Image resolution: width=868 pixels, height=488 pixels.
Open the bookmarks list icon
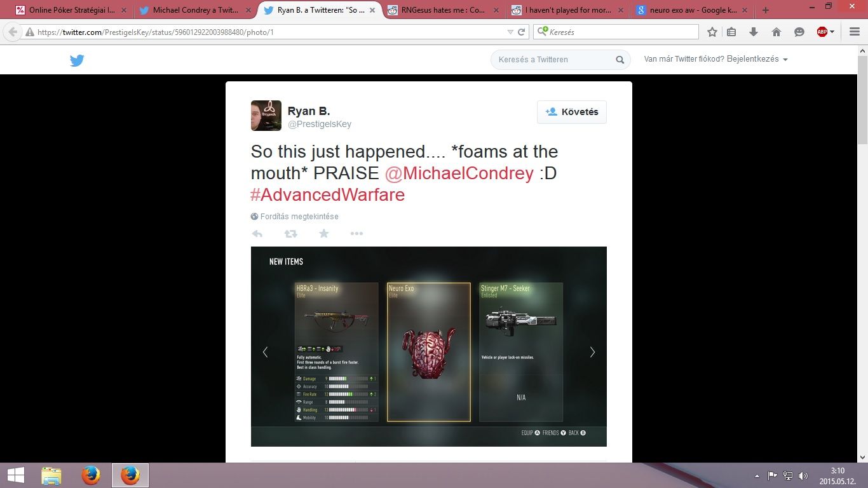click(731, 32)
